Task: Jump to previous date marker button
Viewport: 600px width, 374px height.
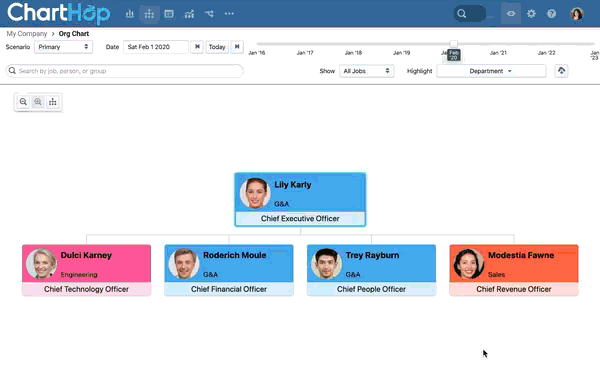Action: click(197, 47)
